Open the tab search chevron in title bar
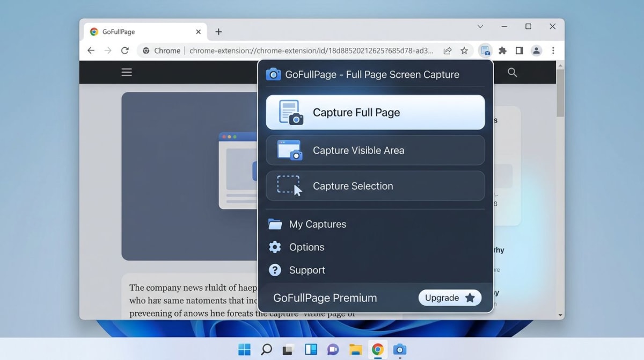The width and height of the screenshot is (644, 360). coord(480,26)
